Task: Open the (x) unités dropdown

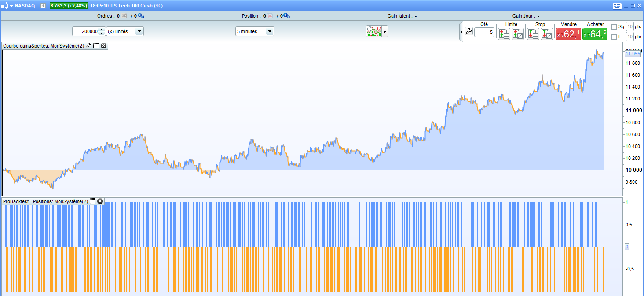Action: (x=125, y=31)
